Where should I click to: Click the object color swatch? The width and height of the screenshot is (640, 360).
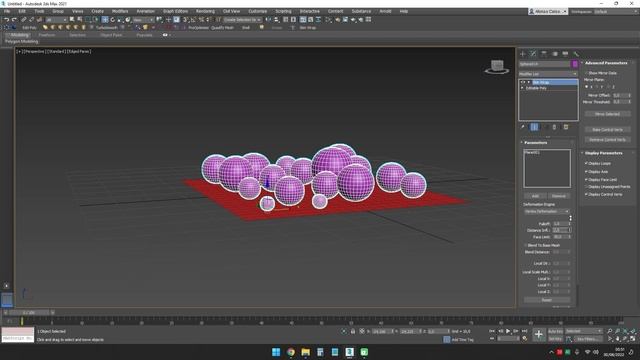click(x=575, y=64)
